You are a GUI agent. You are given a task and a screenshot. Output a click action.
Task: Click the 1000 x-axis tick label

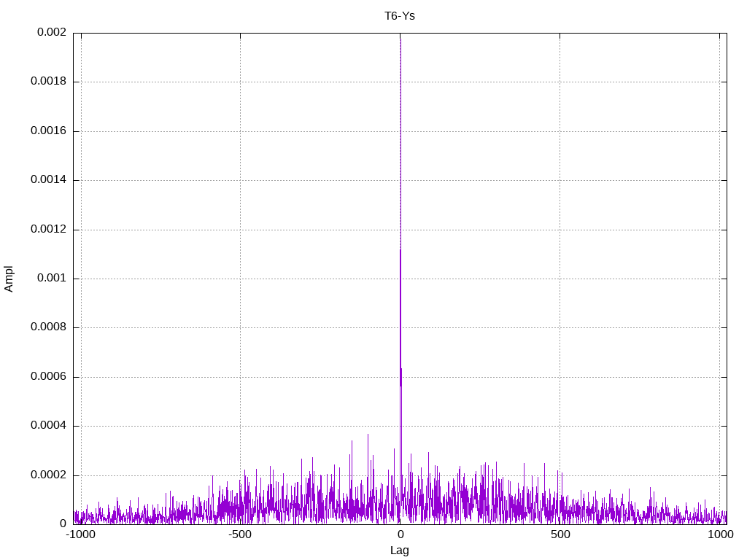click(719, 535)
